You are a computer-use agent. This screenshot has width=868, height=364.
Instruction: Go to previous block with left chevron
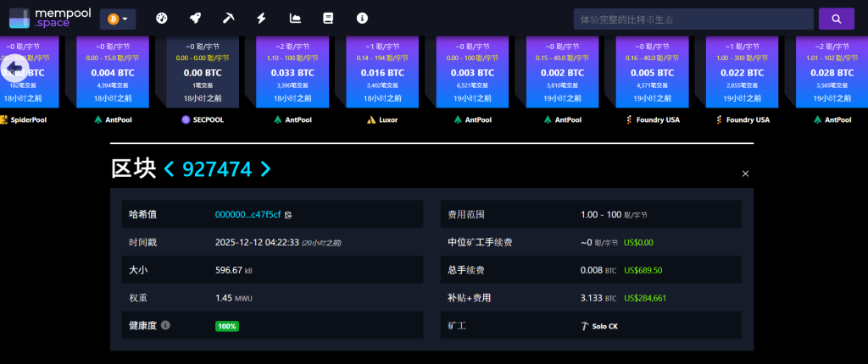pyautogui.click(x=169, y=169)
